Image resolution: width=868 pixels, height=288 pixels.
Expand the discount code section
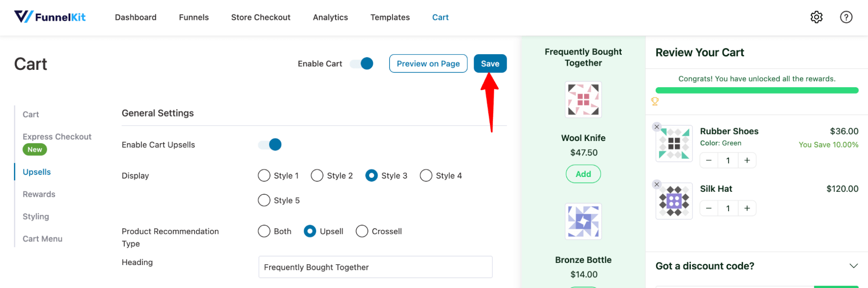click(853, 266)
